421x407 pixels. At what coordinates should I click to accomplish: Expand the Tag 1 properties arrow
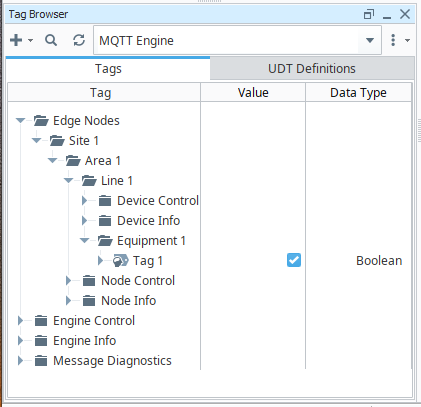[100, 261]
